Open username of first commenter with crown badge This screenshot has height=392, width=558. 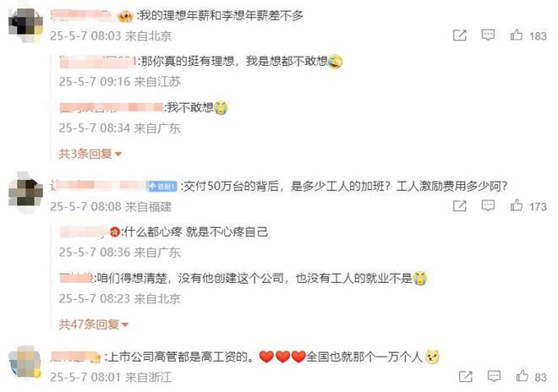(80, 15)
